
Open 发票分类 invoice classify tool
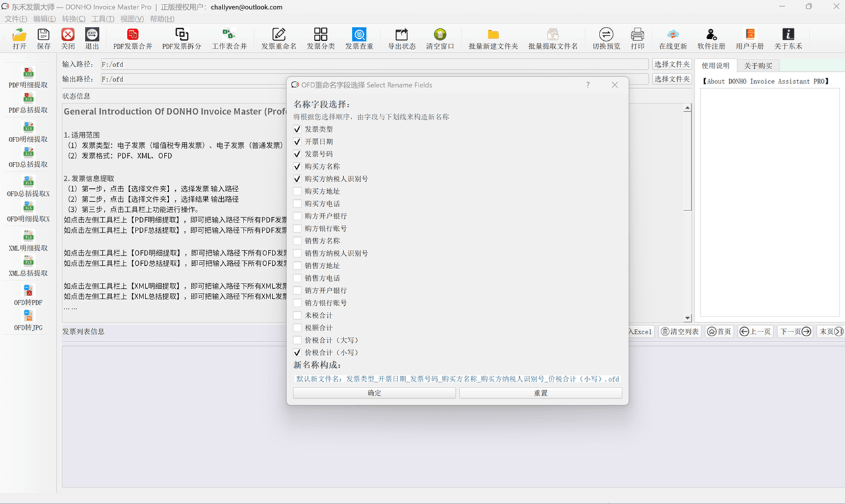click(x=320, y=38)
